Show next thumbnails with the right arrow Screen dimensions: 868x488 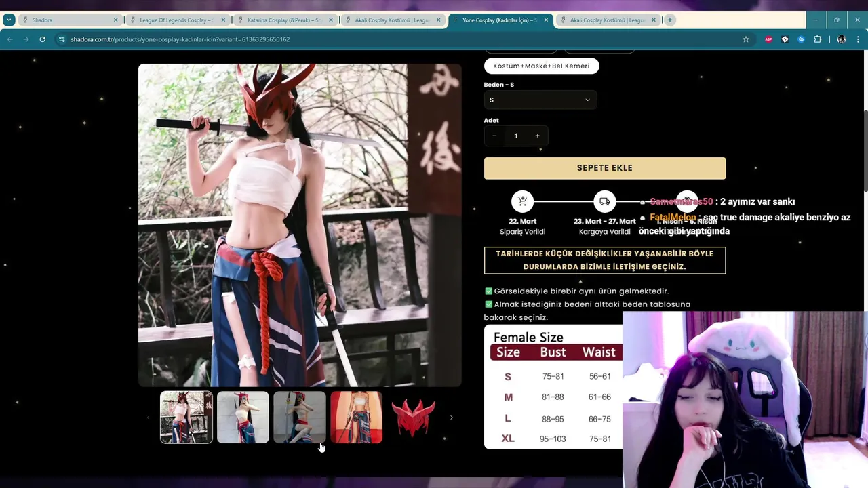[452, 418]
